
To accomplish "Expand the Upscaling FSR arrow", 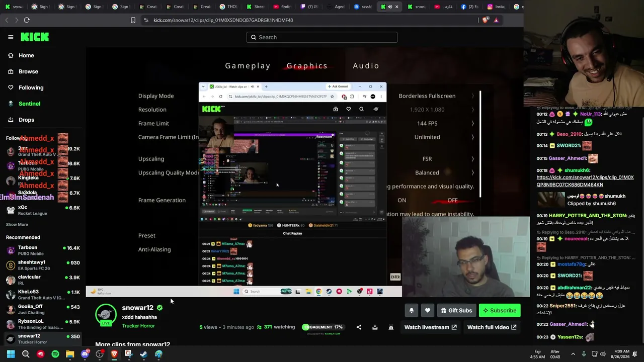I will (472, 159).
